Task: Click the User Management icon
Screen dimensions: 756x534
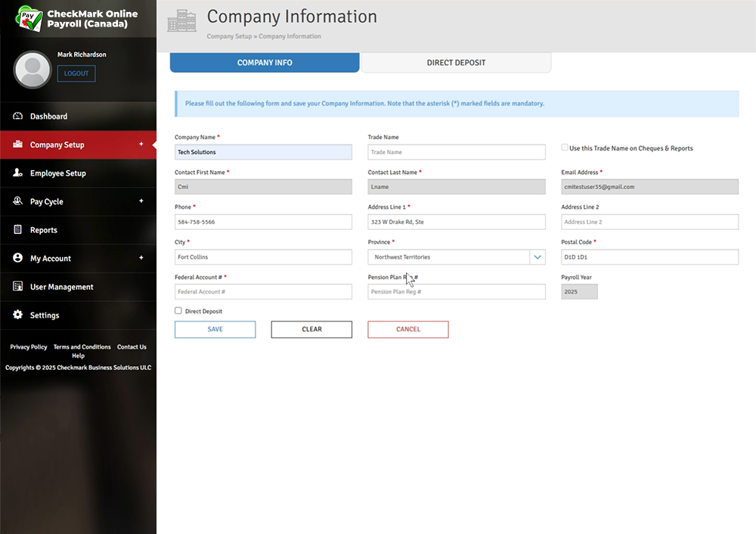Action: tap(17, 287)
